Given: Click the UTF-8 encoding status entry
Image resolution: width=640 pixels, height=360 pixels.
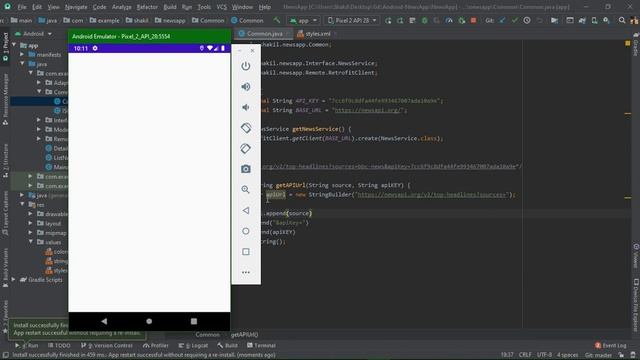Looking at the screenshot, I should (x=544, y=355).
